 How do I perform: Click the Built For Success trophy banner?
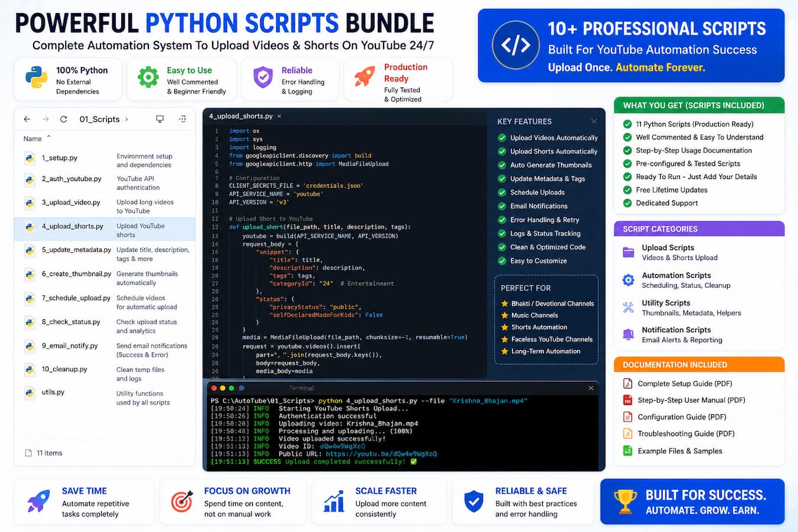click(x=692, y=502)
